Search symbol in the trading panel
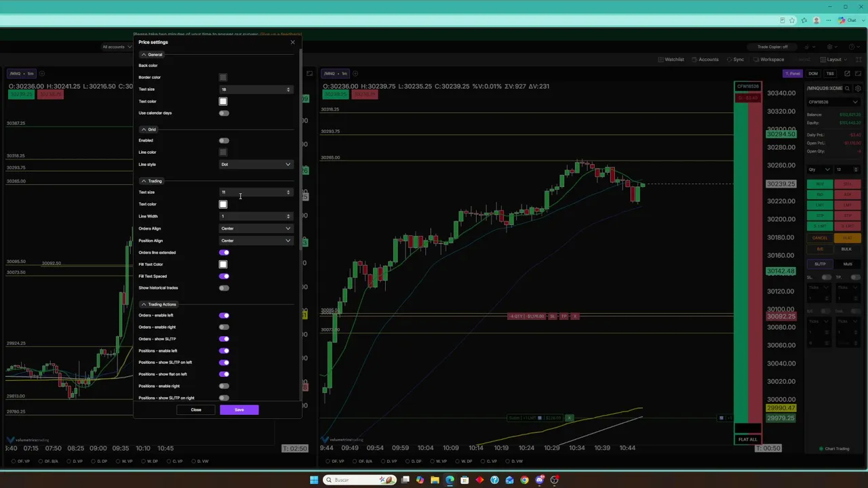This screenshot has height=488, width=868. pos(847,88)
